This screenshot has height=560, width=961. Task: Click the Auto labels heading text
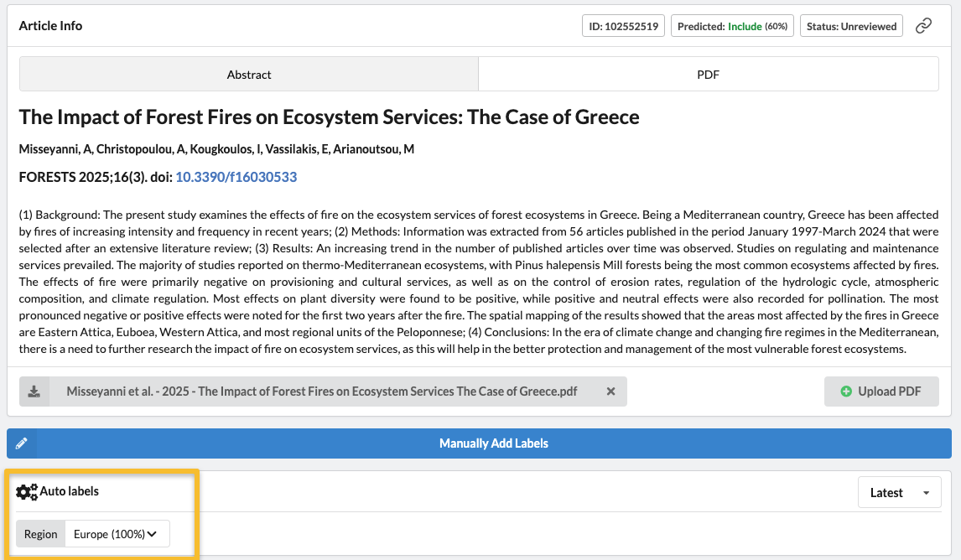[70, 491]
